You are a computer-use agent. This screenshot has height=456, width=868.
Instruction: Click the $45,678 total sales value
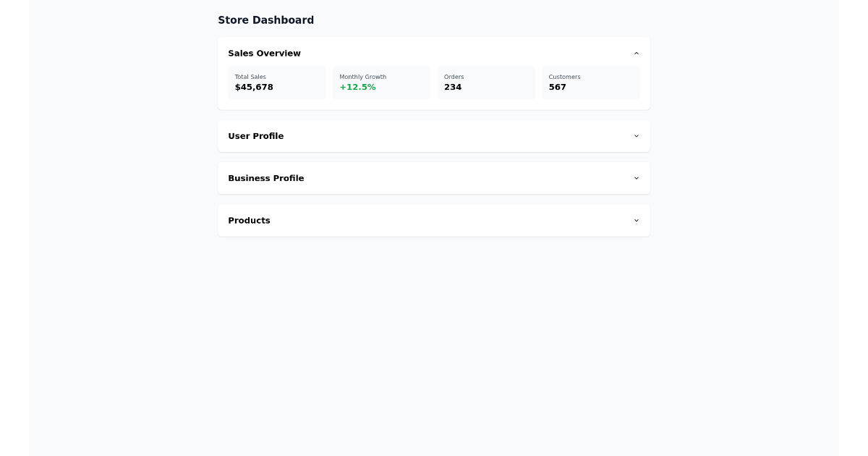point(254,87)
